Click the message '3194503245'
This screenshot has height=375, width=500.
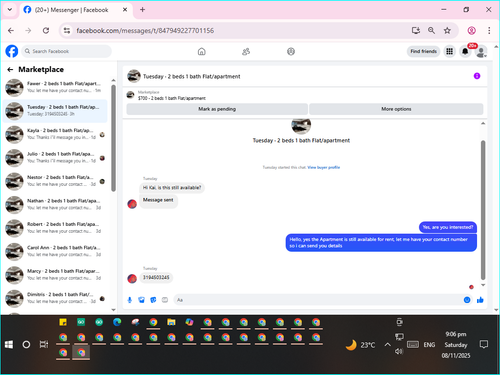[156, 277]
